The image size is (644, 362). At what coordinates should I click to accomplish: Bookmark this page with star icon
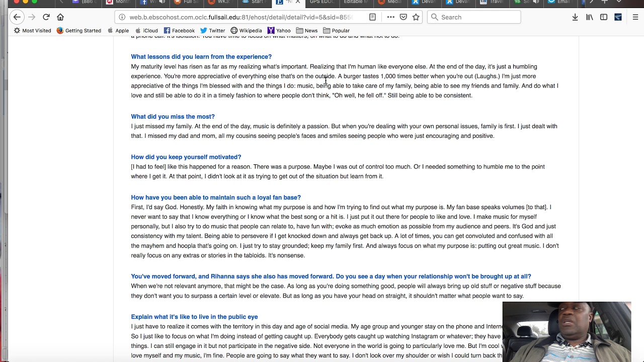coord(416,17)
